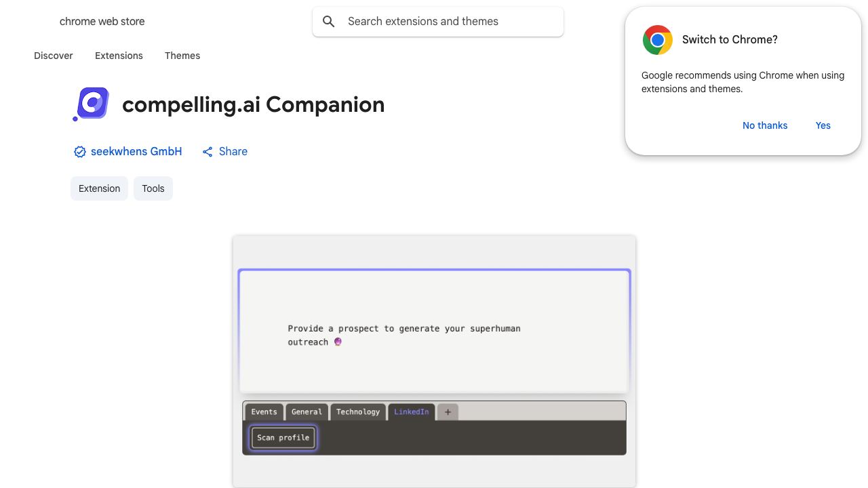Click the compelling.ai Companion title
Viewport: 868px width, 488px height.
click(x=253, y=104)
